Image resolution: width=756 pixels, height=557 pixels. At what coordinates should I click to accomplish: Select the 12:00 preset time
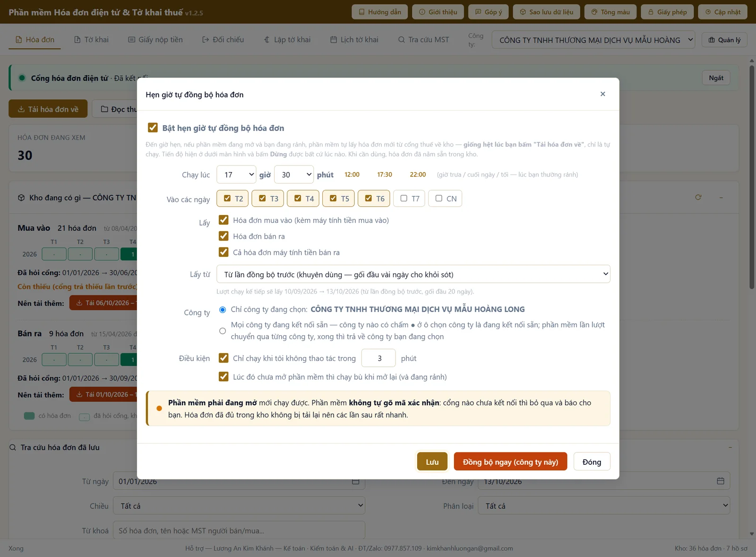point(352,174)
